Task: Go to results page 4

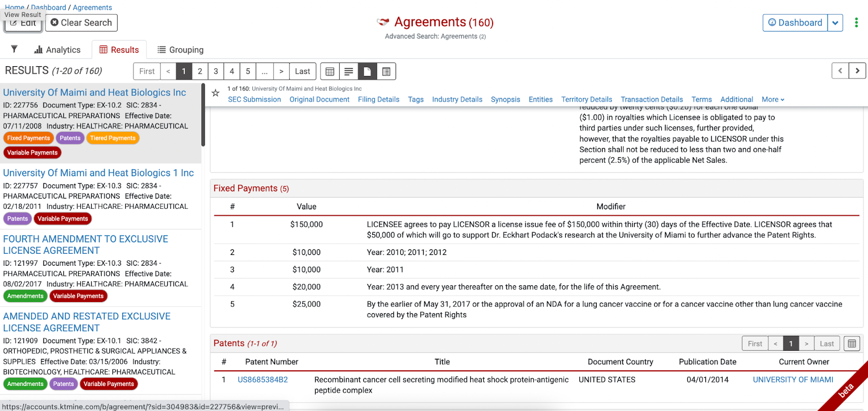Action: [x=232, y=72]
